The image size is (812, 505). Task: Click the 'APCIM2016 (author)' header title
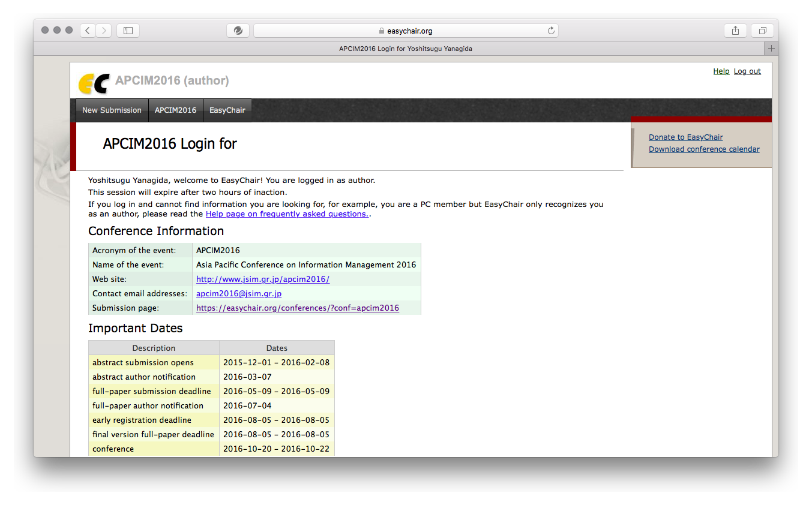coord(172,81)
